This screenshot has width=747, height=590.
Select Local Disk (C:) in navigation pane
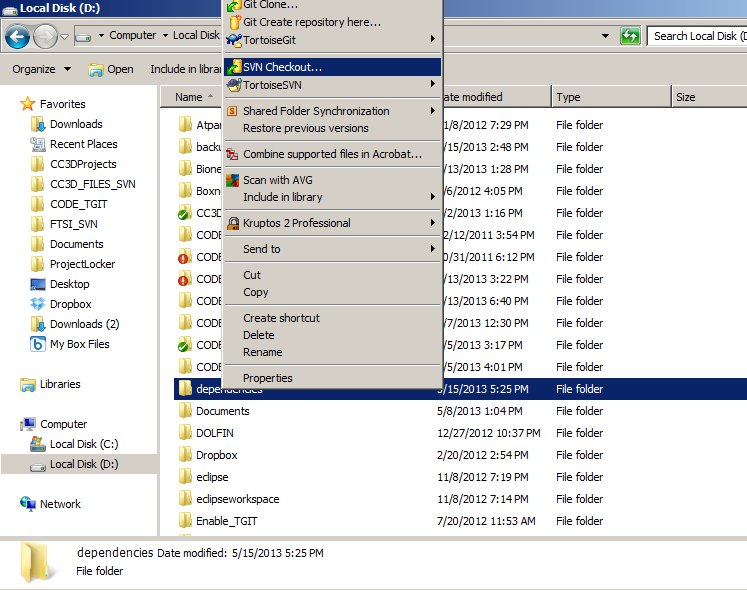coord(86,444)
